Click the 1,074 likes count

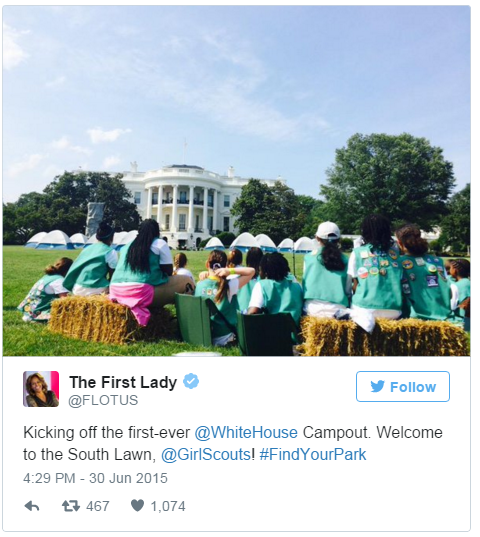tap(168, 506)
